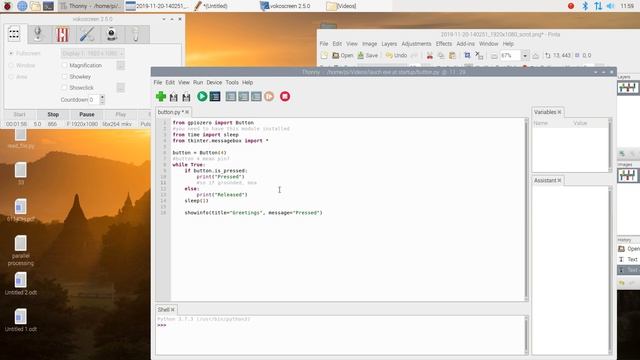
Task: Open the terminal icon in taskbar
Action: pyautogui.click(x=49, y=6)
